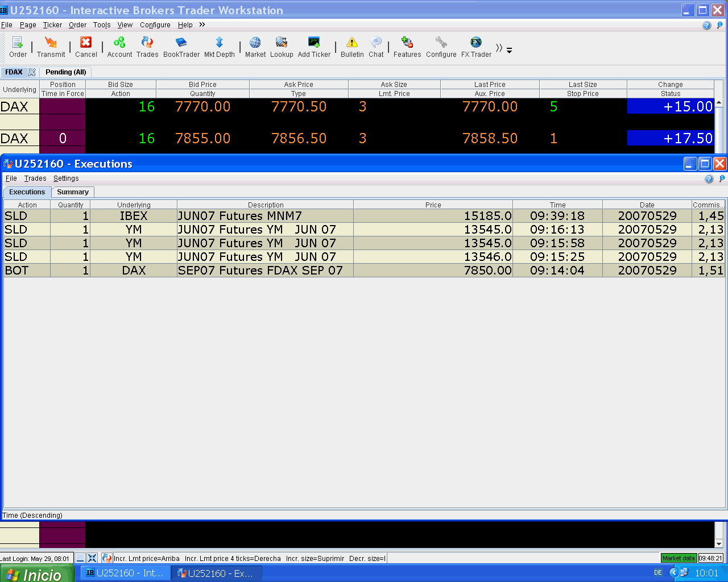Screen dimensions: 728x582
Task: Cancel the order with the Cancel icon
Action: tap(86, 47)
